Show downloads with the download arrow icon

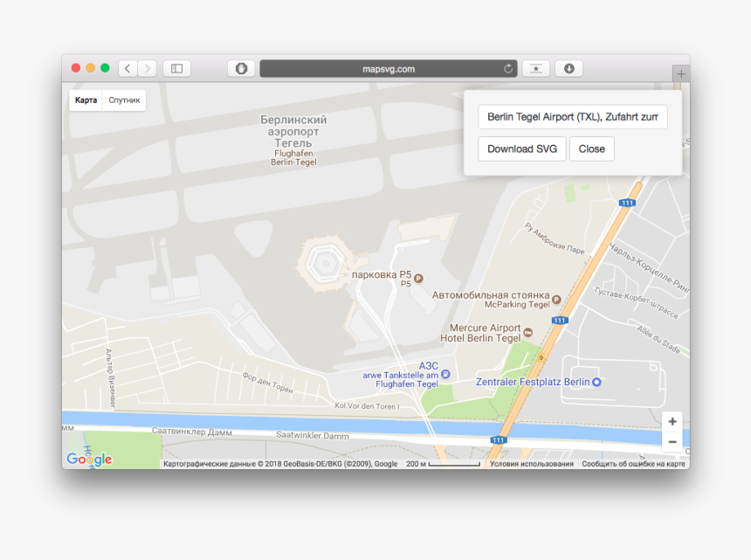click(x=569, y=68)
